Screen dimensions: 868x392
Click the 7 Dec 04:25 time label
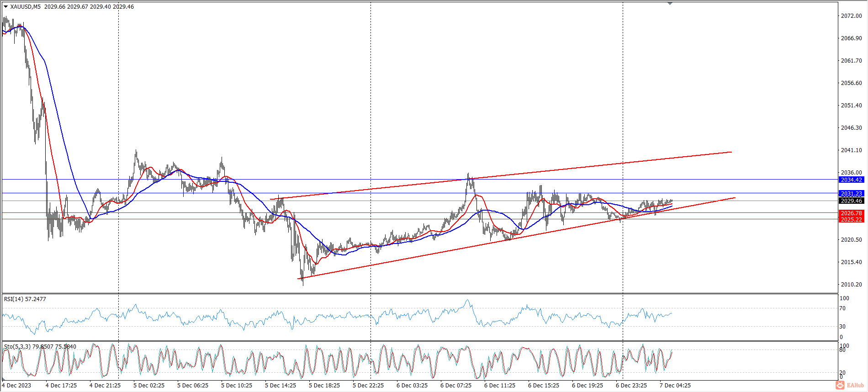(675, 386)
